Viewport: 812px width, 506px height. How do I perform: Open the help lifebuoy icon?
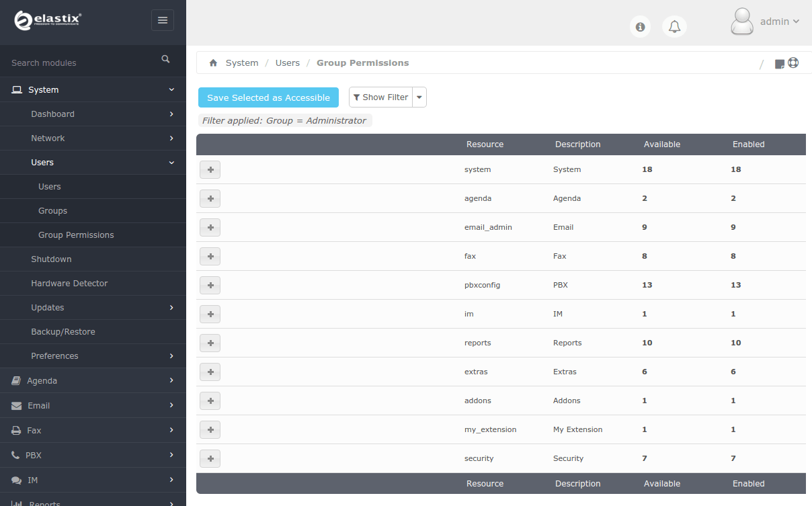(793, 63)
